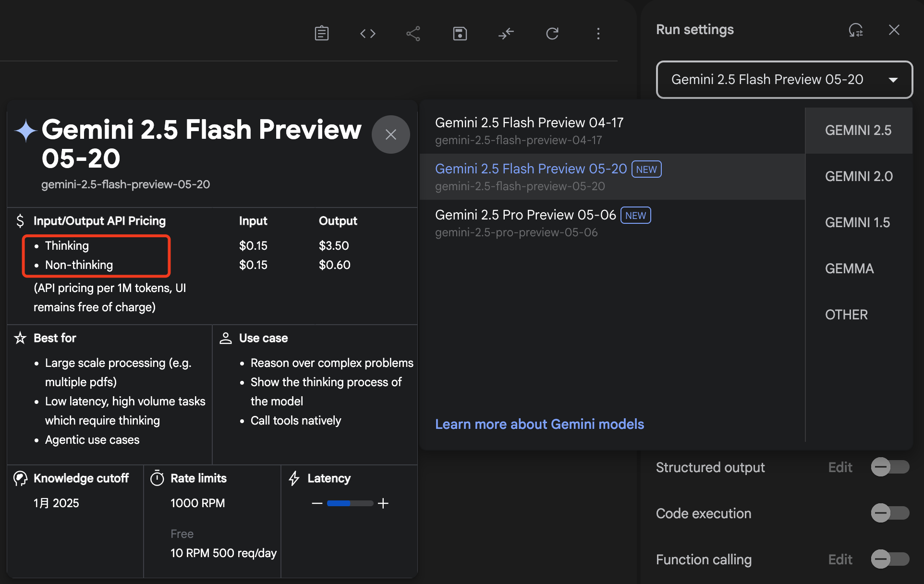Click the knowledge cutoff date 2025

[x=56, y=503]
